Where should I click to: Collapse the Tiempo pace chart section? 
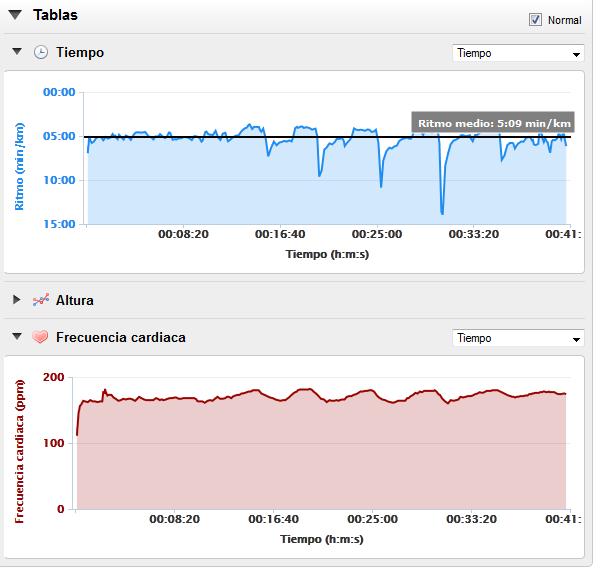[17, 51]
